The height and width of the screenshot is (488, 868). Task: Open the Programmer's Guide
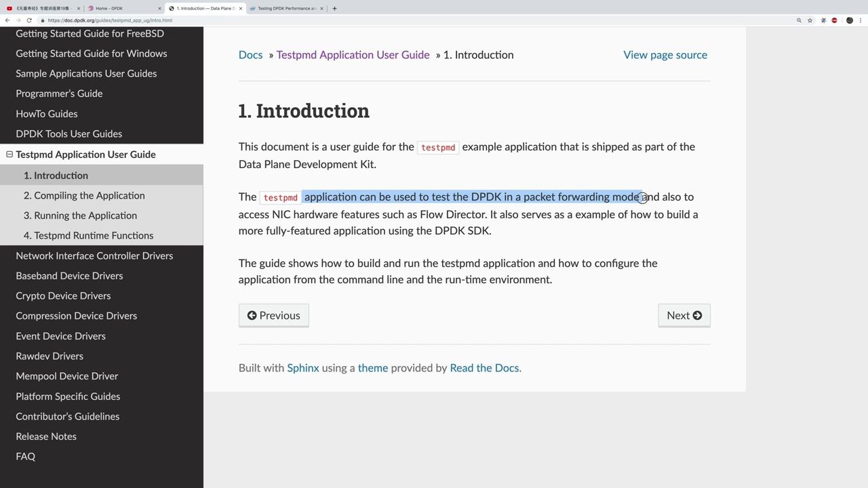(59, 94)
